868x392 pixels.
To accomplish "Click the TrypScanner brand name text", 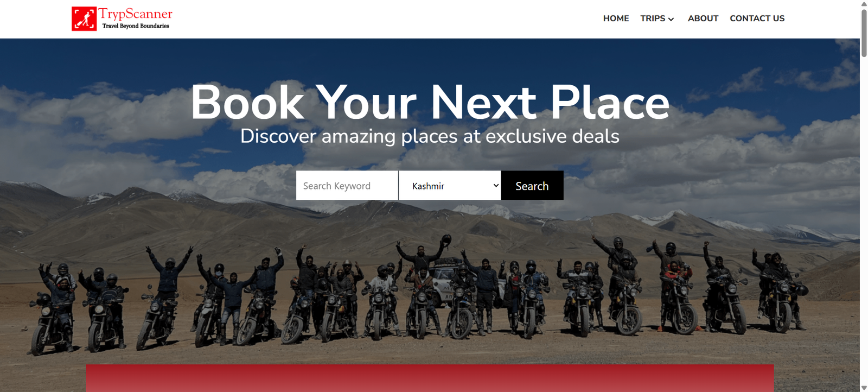I will 136,14.
